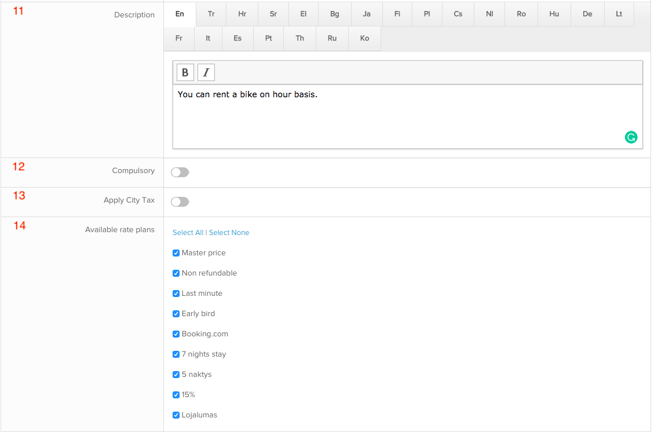Open the Fr description tab
658x440 pixels.
coord(179,39)
